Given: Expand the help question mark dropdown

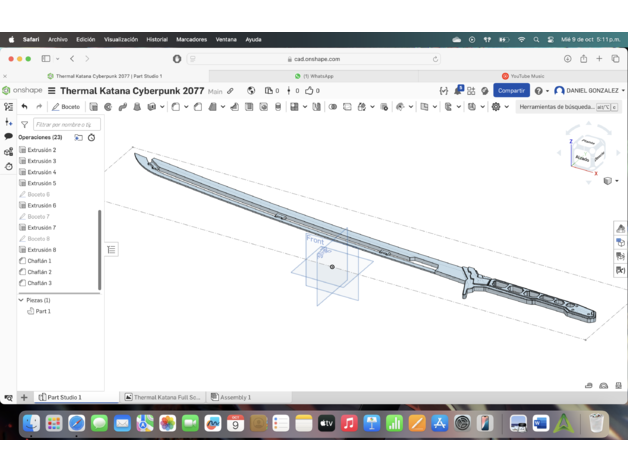Looking at the screenshot, I should 540,91.
